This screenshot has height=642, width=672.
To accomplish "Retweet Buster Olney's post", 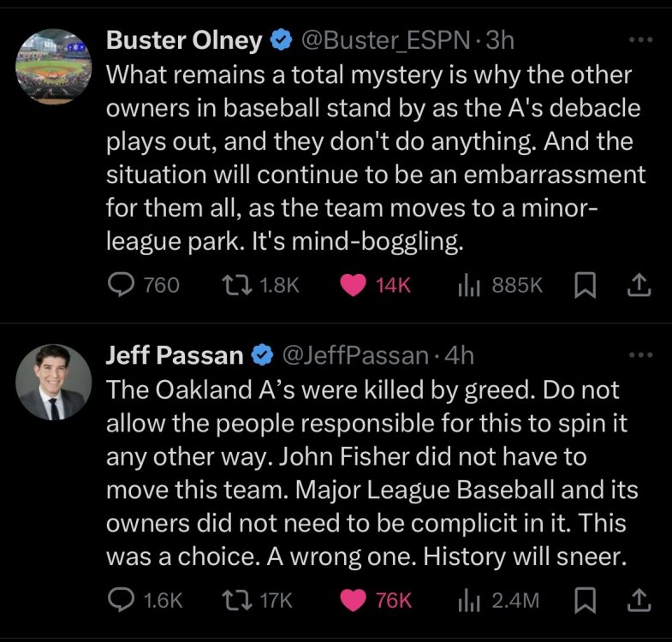I will pyautogui.click(x=235, y=285).
